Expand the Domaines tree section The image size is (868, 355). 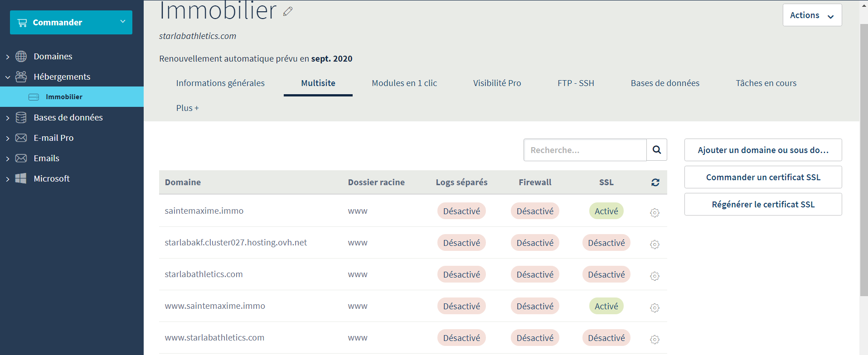[8, 57]
